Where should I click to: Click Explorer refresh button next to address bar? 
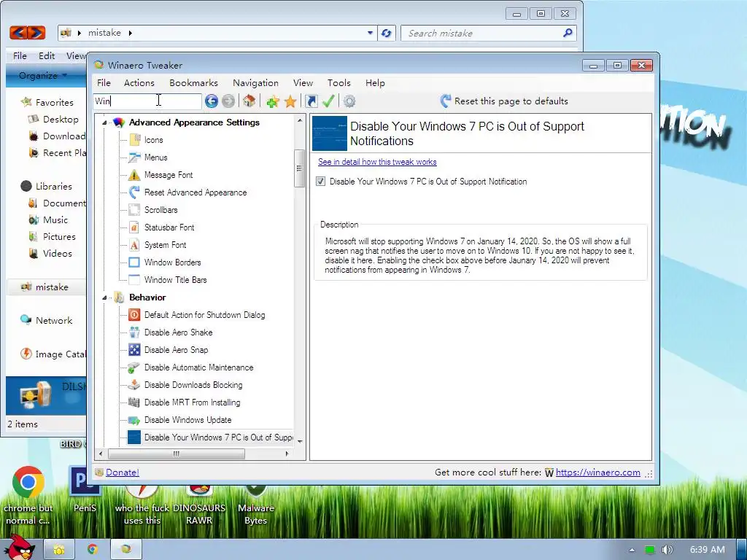click(x=387, y=33)
